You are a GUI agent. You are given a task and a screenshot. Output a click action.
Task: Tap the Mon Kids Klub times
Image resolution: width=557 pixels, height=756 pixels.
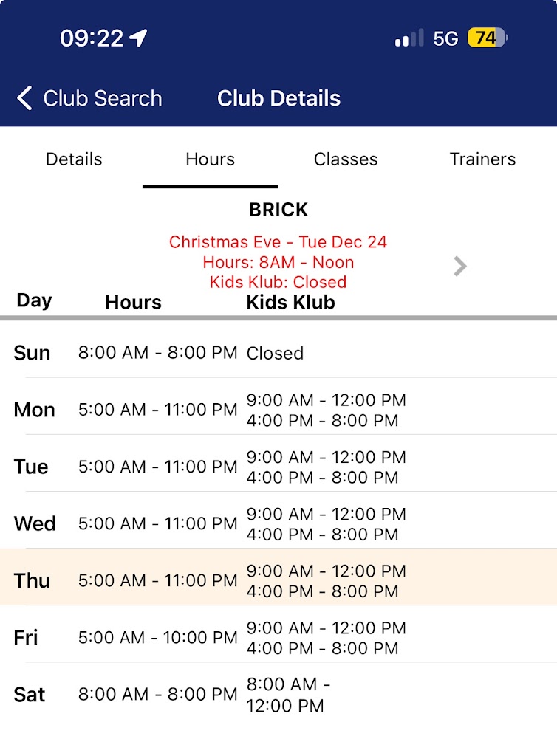click(x=326, y=410)
